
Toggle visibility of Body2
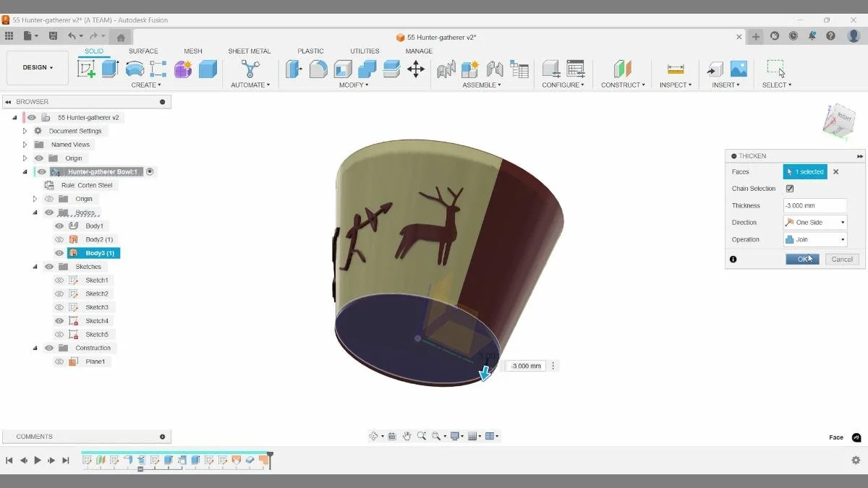tap(59, 239)
